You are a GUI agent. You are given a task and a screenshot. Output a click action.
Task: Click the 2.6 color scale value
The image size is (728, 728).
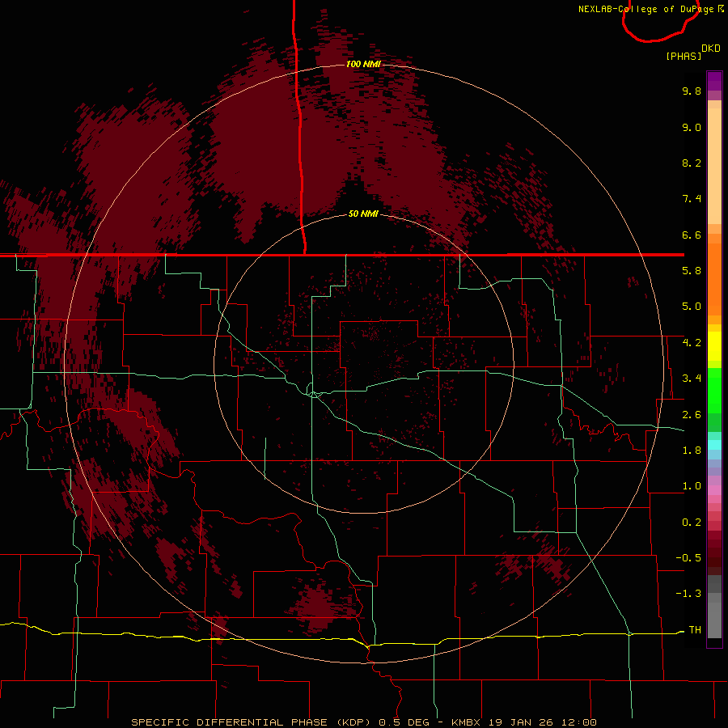coord(692,415)
